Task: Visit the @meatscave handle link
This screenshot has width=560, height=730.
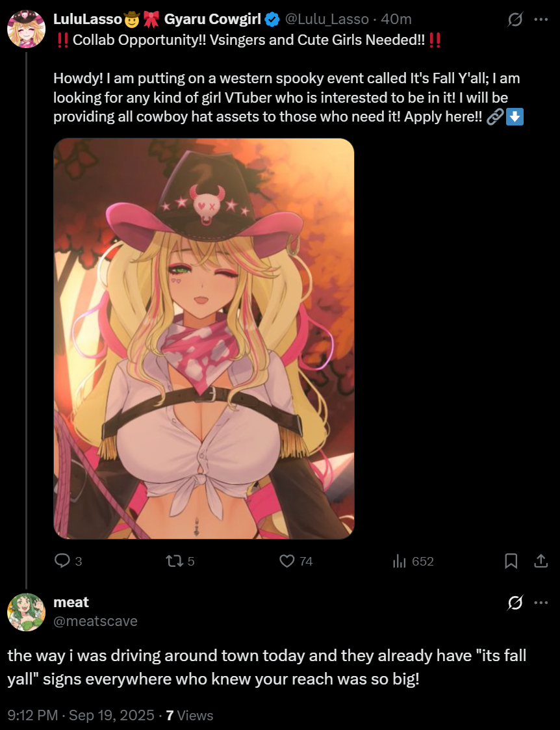Action: [95, 621]
